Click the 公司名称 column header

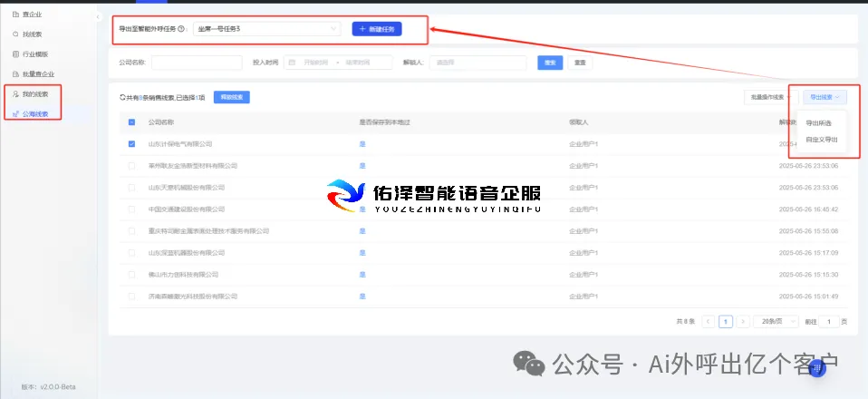(x=160, y=122)
